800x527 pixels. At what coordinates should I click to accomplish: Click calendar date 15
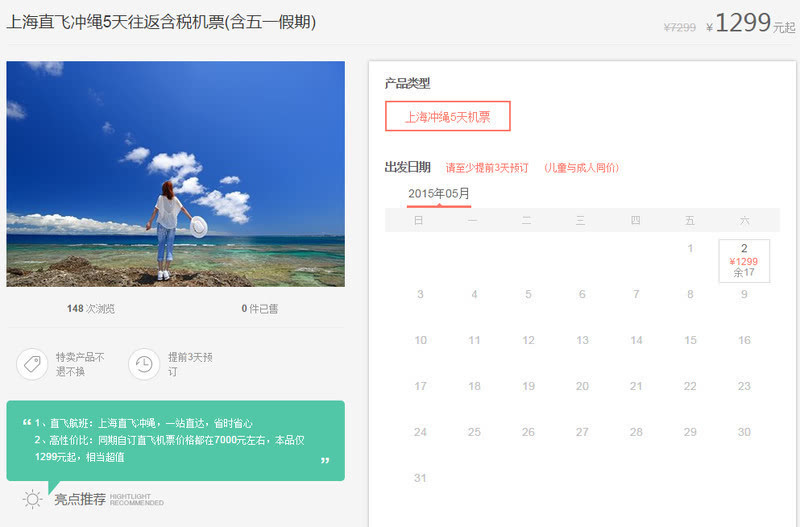[690, 340]
